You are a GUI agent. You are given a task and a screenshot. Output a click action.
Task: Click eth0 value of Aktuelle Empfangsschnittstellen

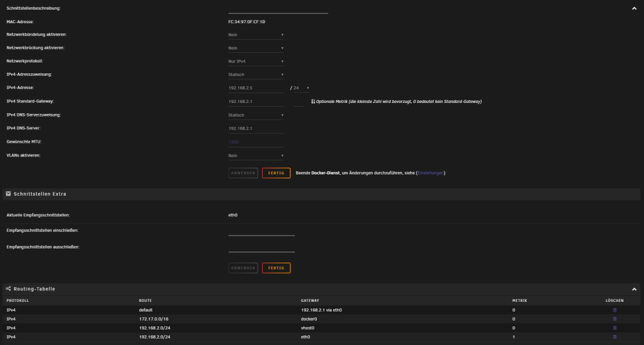[x=233, y=215]
